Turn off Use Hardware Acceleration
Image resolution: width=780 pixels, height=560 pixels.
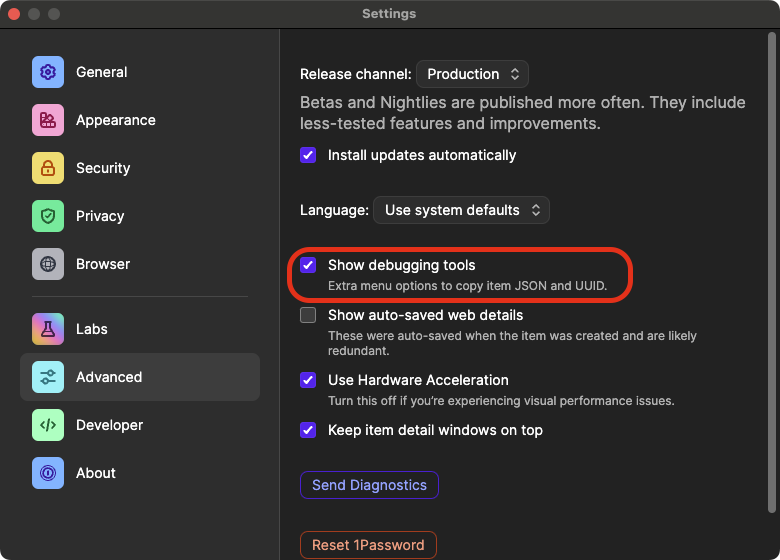[x=308, y=380]
